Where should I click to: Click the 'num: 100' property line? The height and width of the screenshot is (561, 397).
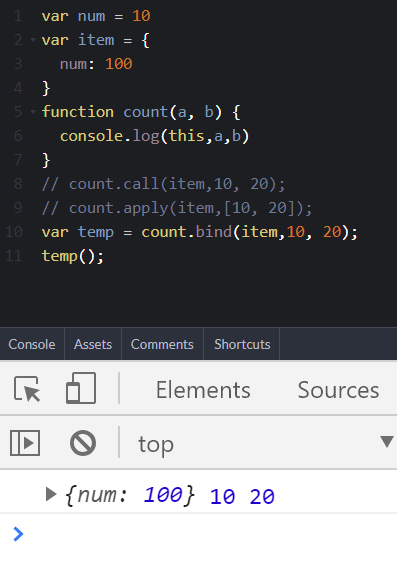click(x=96, y=64)
